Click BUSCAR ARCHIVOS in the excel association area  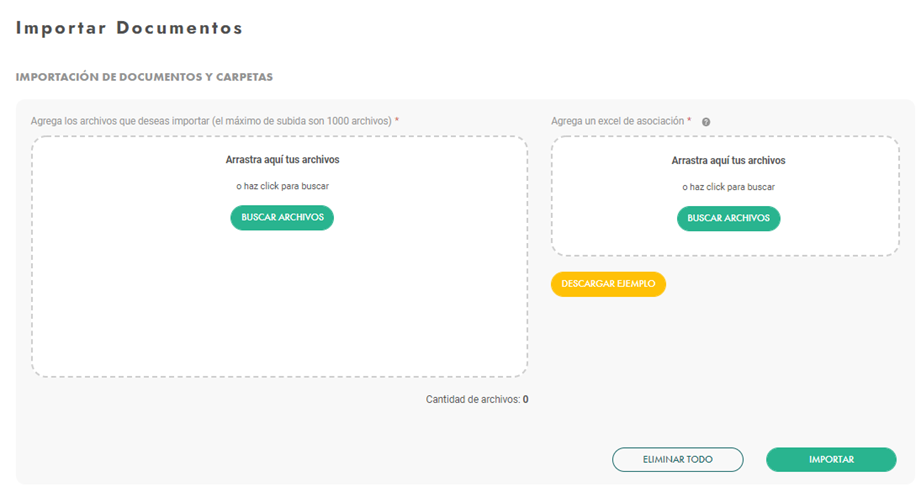tap(728, 218)
